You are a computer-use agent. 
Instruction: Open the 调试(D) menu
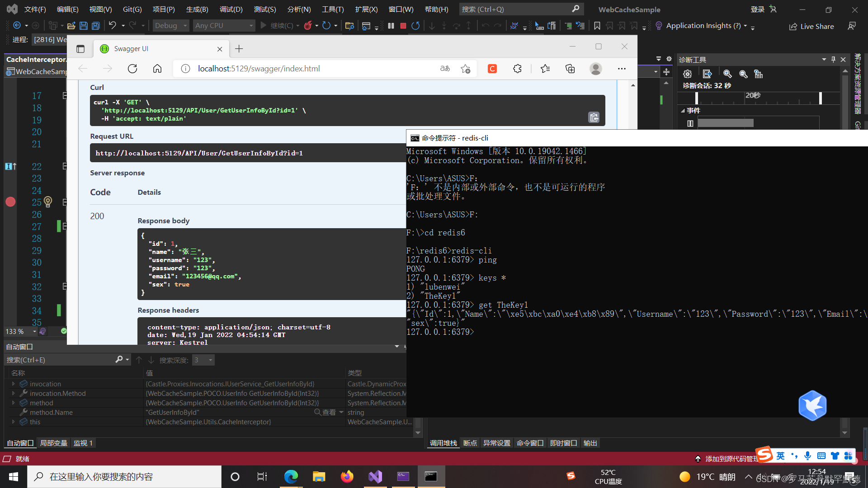point(231,9)
